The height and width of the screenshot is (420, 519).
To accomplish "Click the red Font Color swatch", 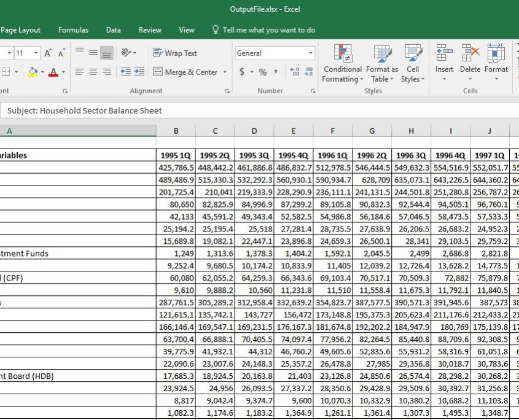I will (53, 72).
